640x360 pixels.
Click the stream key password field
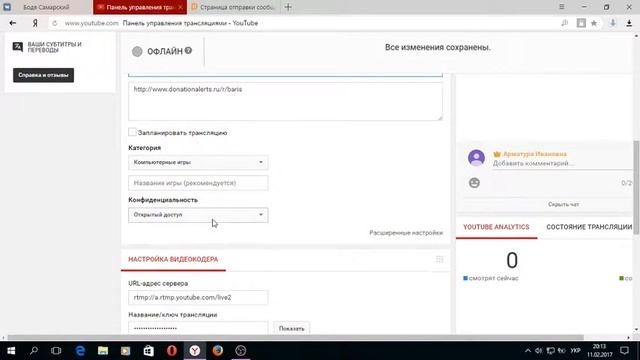(x=198, y=328)
